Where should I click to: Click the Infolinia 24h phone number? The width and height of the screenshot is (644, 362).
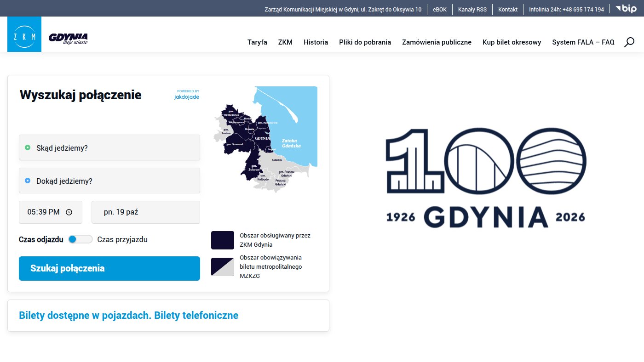pyautogui.click(x=566, y=9)
